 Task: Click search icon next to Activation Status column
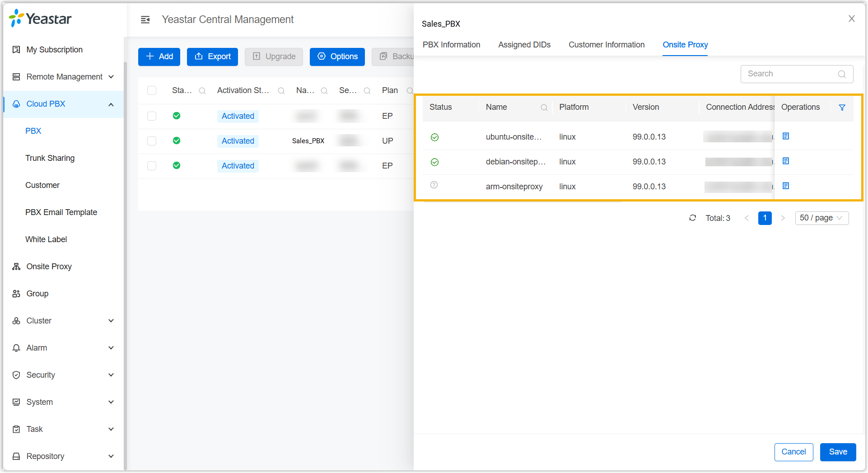click(281, 91)
